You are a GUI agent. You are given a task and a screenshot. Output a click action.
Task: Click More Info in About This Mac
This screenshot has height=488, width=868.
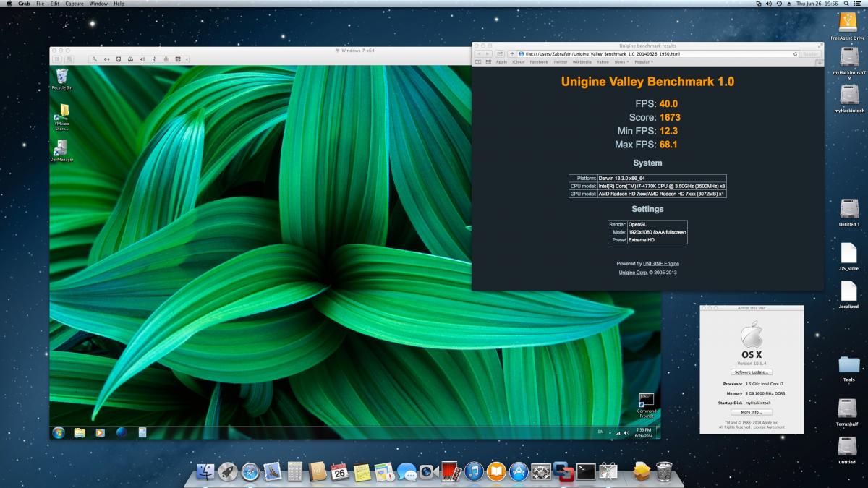click(x=751, y=412)
